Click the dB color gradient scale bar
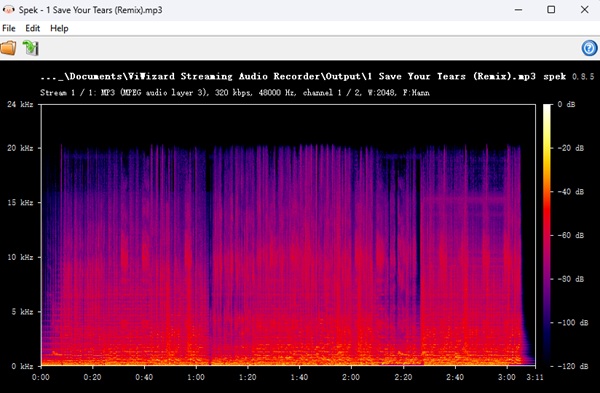 pos(547,235)
